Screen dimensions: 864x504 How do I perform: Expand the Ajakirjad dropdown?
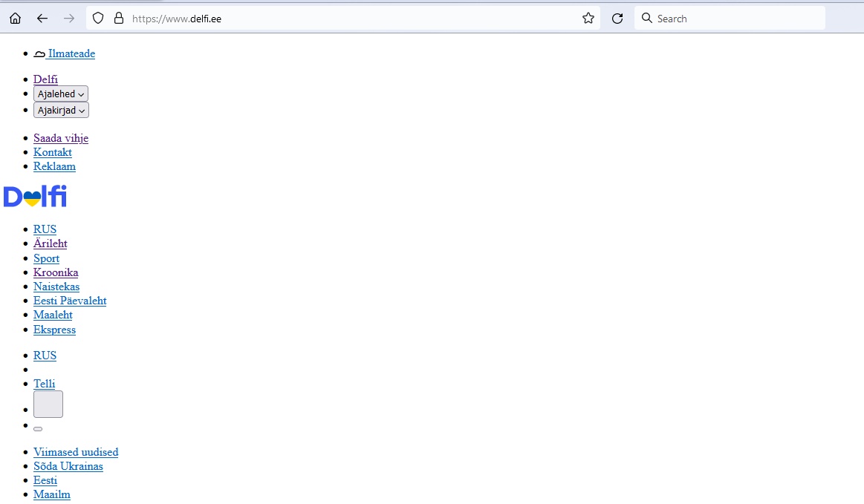(61, 111)
